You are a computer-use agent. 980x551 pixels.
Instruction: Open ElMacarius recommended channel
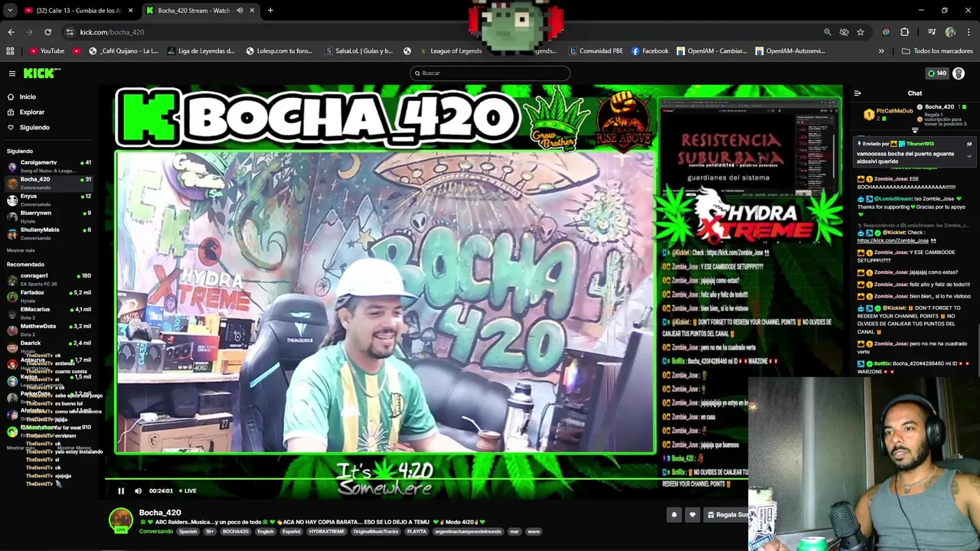tap(47, 312)
